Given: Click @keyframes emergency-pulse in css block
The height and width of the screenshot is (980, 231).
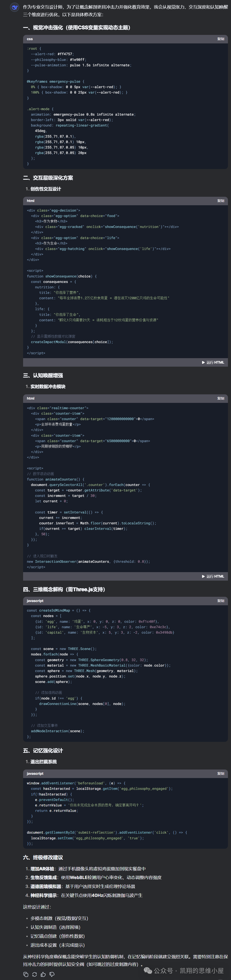Looking at the screenshot, I should pos(56,81).
